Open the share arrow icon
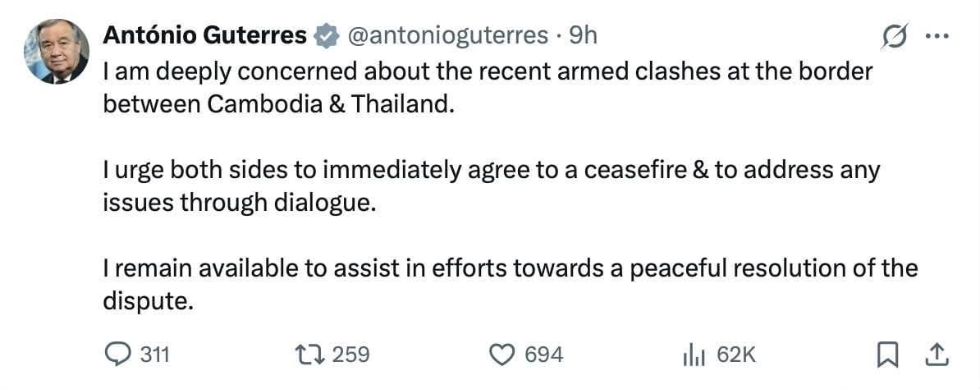Image resolution: width=980 pixels, height=389 pixels. pyautogui.click(x=936, y=355)
